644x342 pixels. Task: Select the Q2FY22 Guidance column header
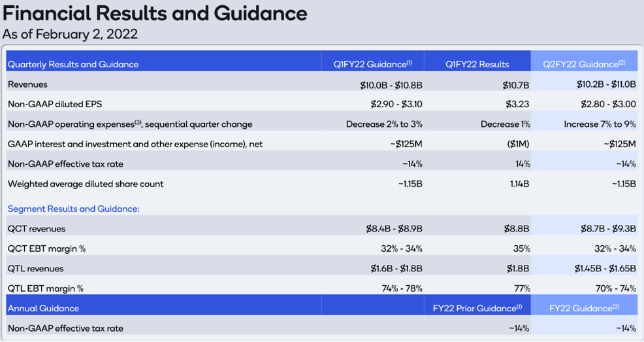[x=584, y=64]
